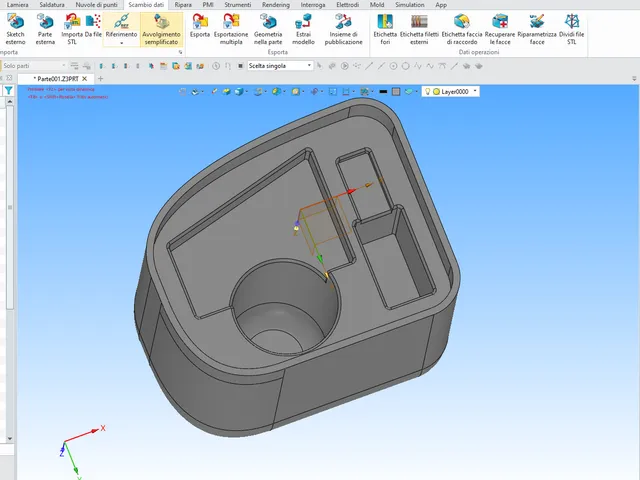Open Importa STL
The width and height of the screenshot is (640, 480).
pos(72,29)
